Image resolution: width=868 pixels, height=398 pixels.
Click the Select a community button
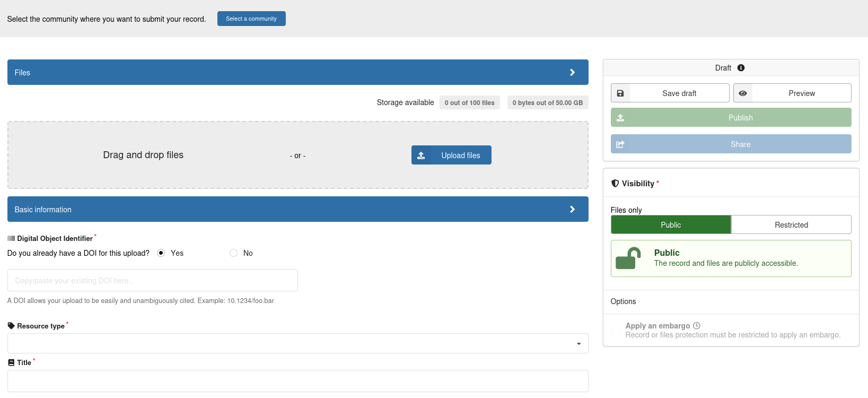point(251,19)
